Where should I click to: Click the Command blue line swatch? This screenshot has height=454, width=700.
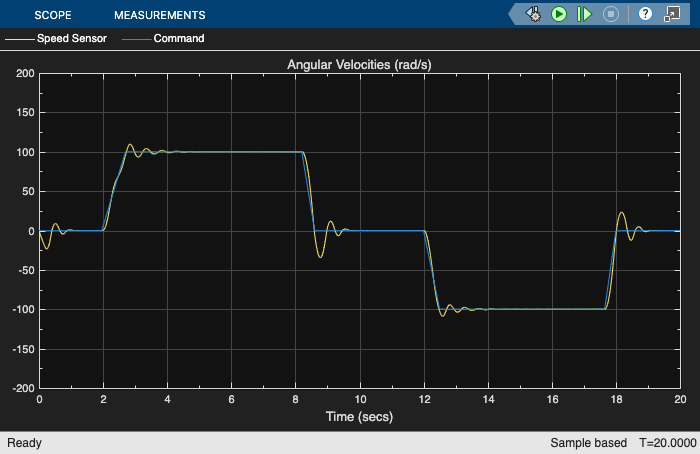(137, 39)
